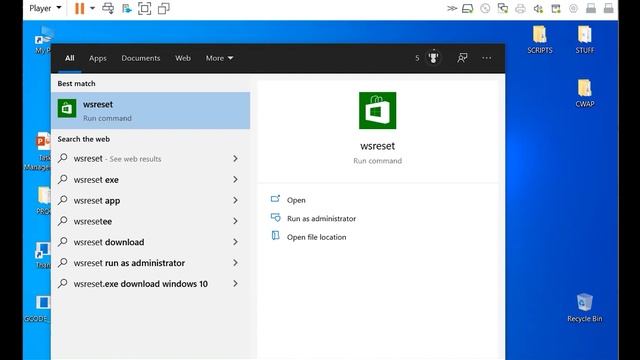Click the network adapter device icon
The width and height of the screenshot is (640, 360).
pyautogui.click(x=503, y=8)
